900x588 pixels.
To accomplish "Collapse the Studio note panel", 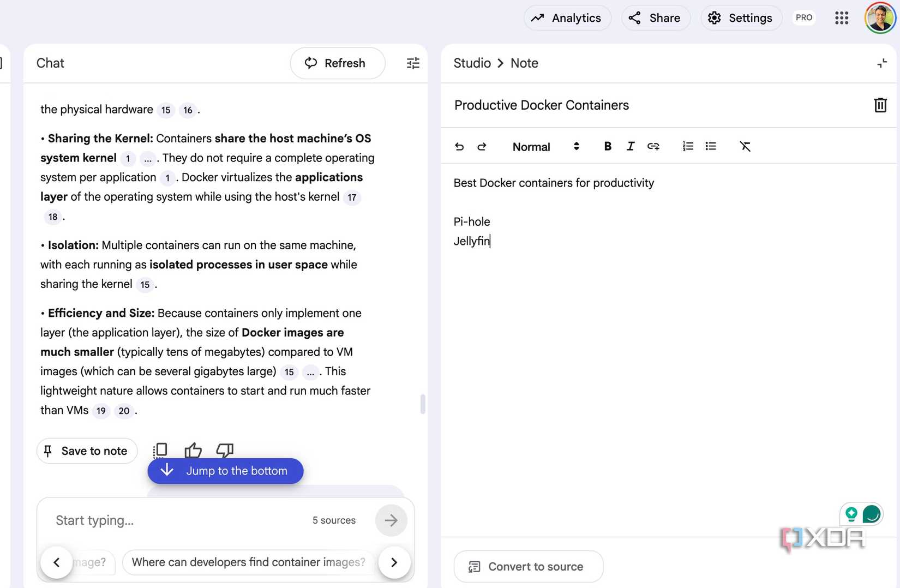I will pos(882,63).
